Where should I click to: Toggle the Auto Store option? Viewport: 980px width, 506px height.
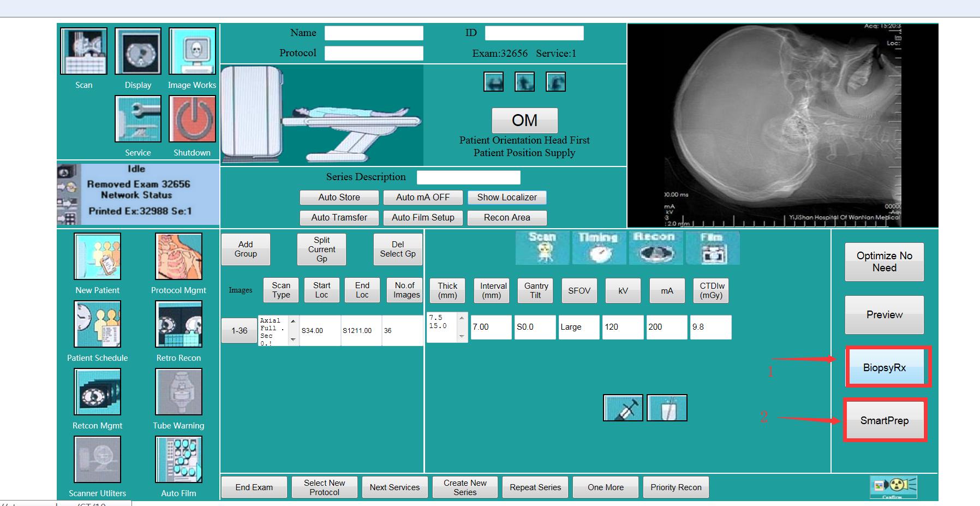339,197
